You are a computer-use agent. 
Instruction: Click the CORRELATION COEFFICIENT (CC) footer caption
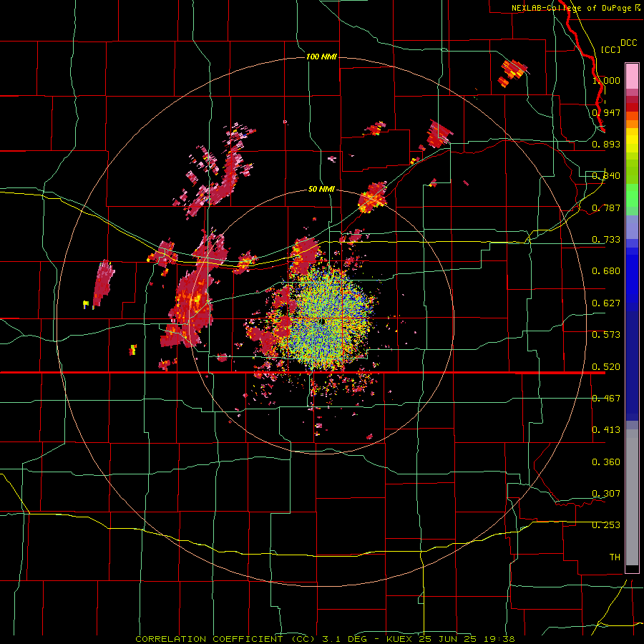[225, 639]
